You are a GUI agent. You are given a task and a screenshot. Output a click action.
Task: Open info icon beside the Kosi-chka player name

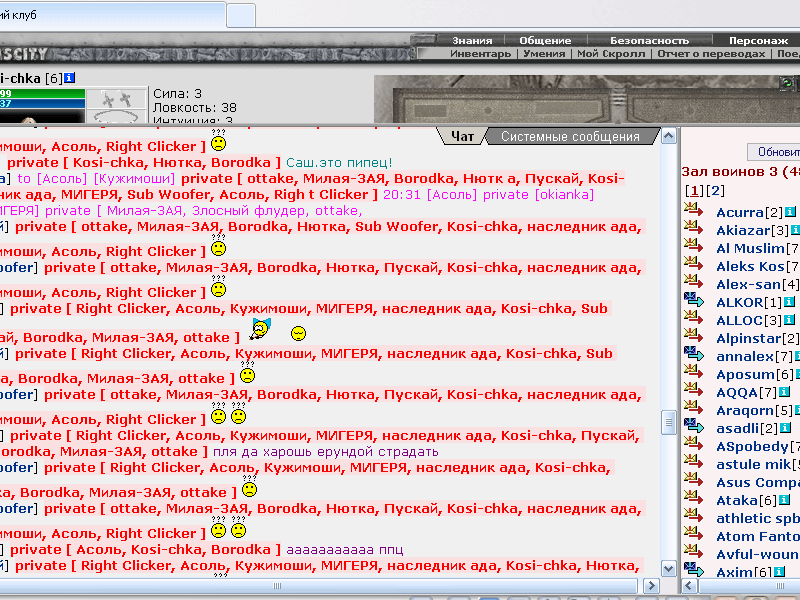(69, 78)
